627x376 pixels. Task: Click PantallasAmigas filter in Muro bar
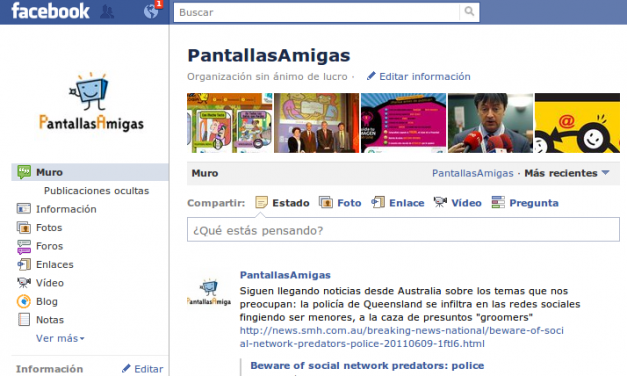pos(472,173)
